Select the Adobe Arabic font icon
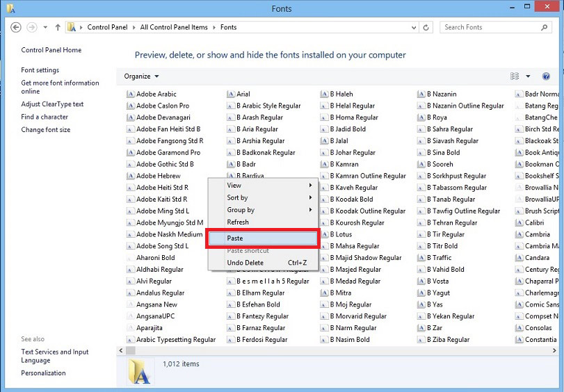564x392 pixels. click(131, 95)
